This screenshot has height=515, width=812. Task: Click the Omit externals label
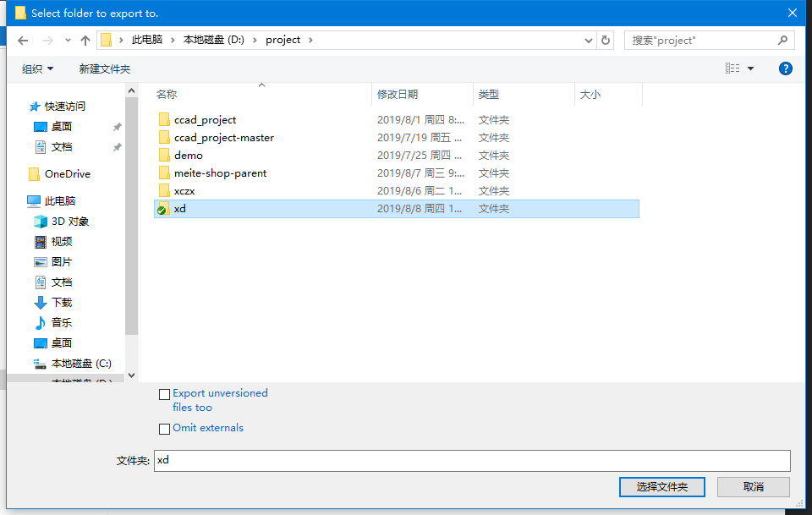tap(208, 428)
